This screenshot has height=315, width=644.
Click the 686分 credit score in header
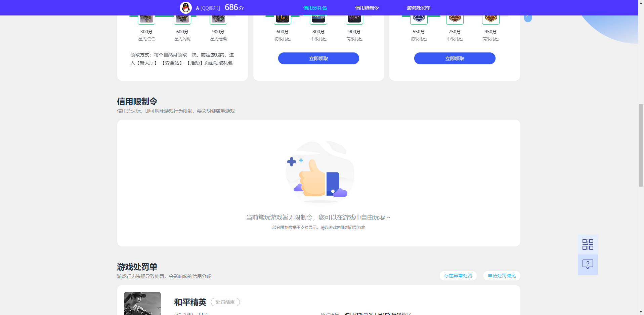234,7
